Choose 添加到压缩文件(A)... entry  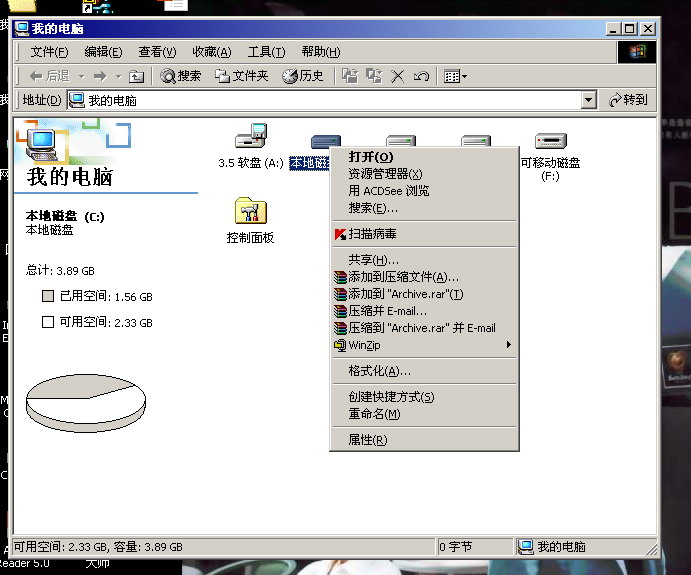pyautogui.click(x=424, y=277)
